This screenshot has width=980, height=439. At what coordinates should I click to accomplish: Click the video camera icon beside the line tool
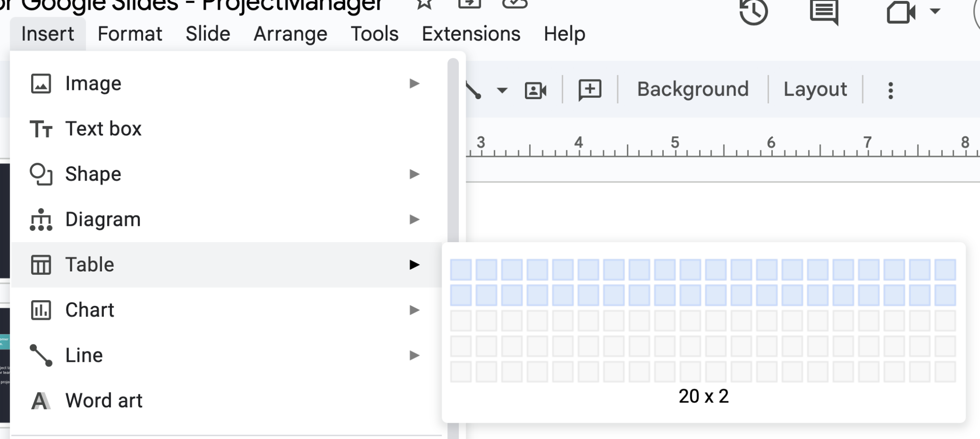535,90
